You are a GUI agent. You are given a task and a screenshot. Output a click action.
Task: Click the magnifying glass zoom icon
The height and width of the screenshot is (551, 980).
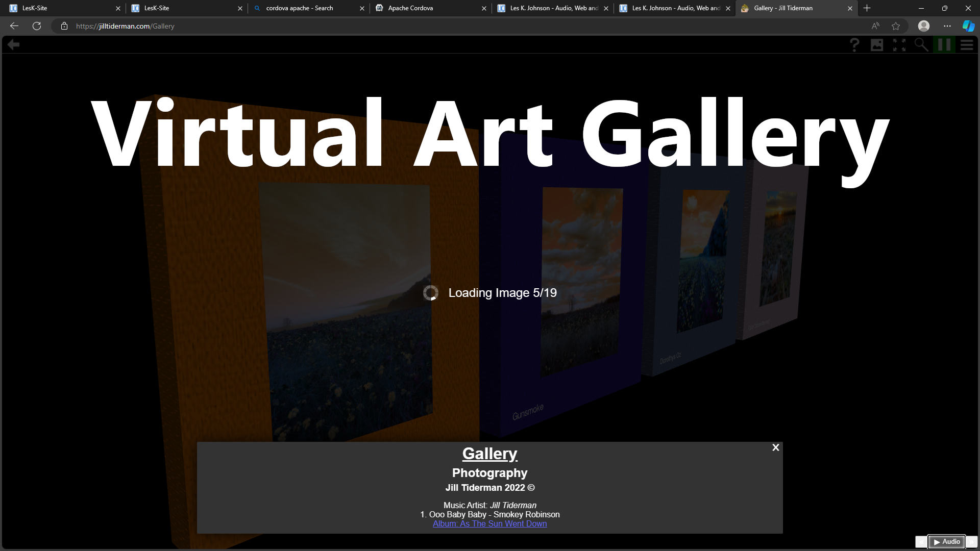[x=921, y=45]
